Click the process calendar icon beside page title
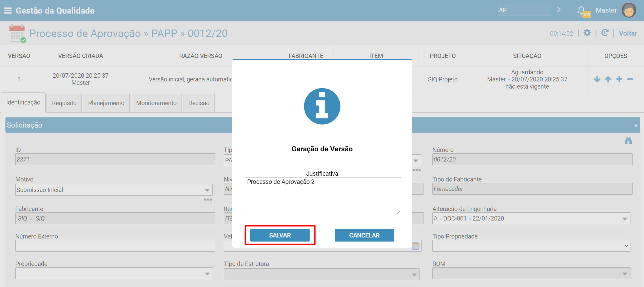Viewport: 644px width, 287px height. [17, 33]
